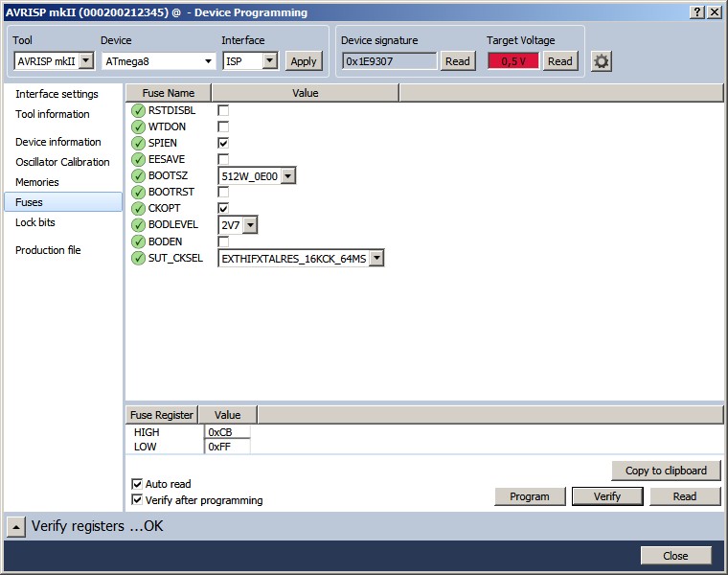Click green status icon beside BODEN
The image size is (728, 575).
click(138, 241)
